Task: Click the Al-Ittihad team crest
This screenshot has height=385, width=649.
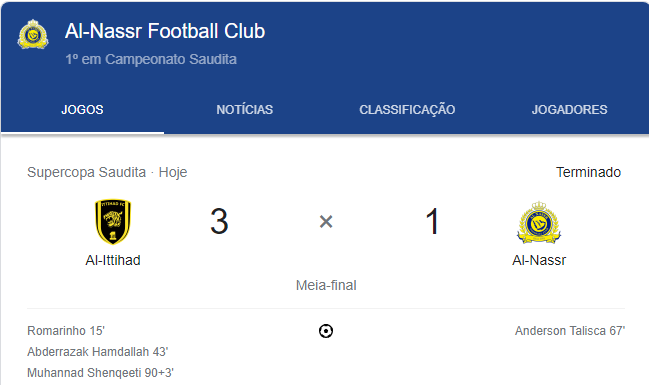Action: coord(113,222)
